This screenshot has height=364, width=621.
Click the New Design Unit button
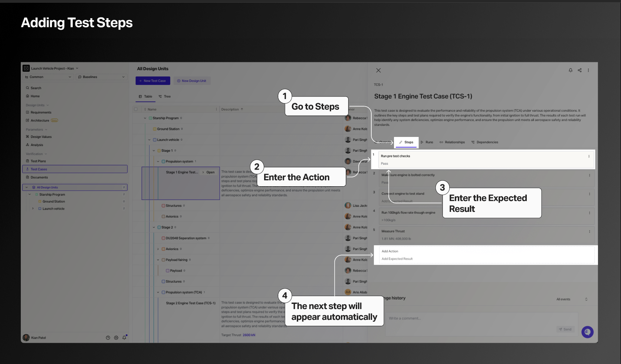click(x=192, y=81)
